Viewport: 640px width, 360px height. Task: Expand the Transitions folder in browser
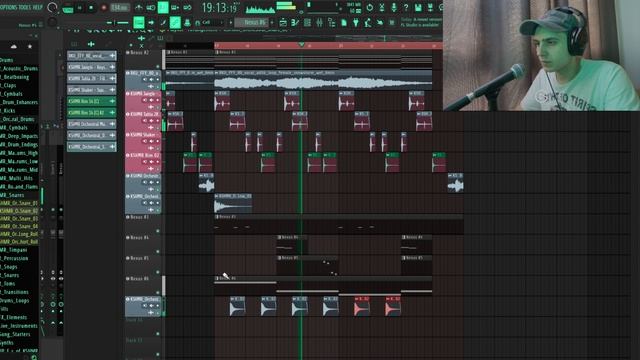point(15,292)
